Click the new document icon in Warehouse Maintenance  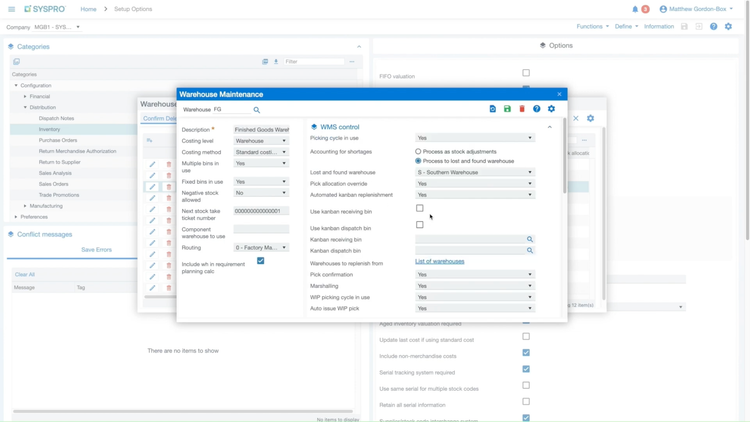[x=493, y=109]
